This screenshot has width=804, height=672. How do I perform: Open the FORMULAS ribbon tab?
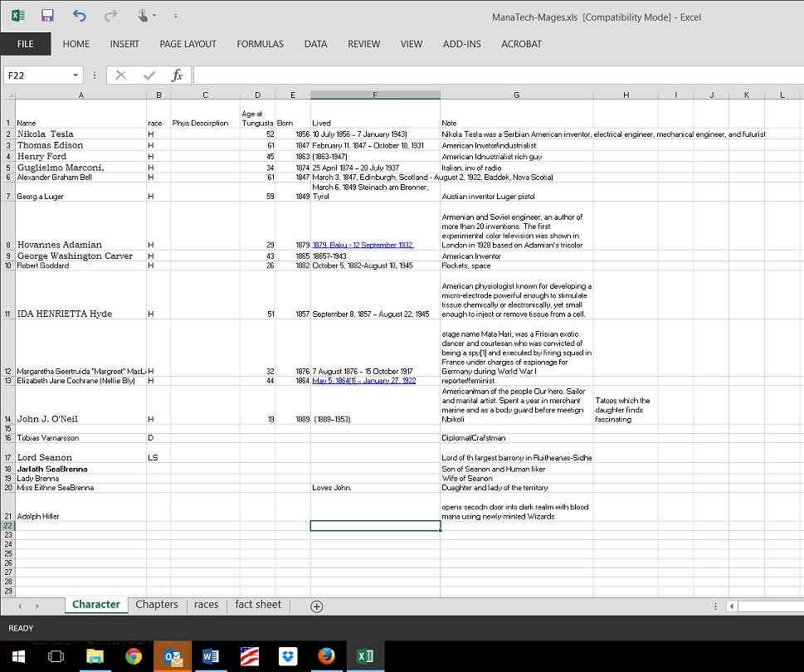(x=260, y=44)
